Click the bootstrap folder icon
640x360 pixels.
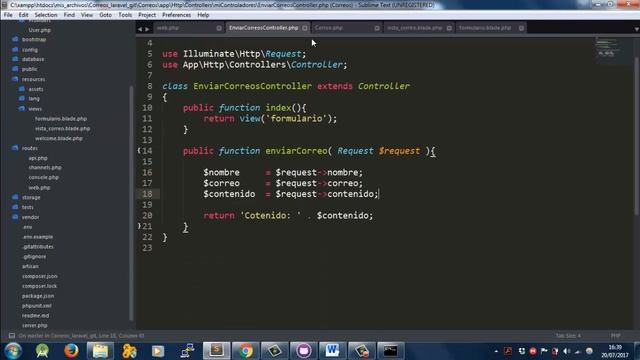[15, 40]
